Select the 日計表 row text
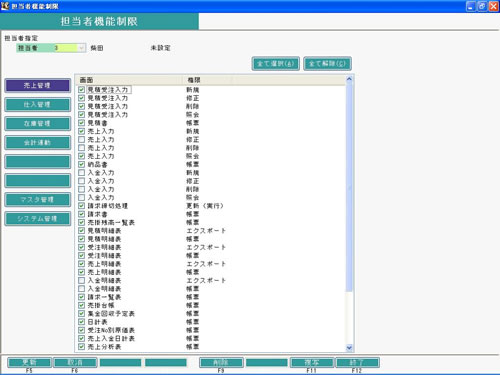This screenshot has height=375, width=500. (x=97, y=322)
